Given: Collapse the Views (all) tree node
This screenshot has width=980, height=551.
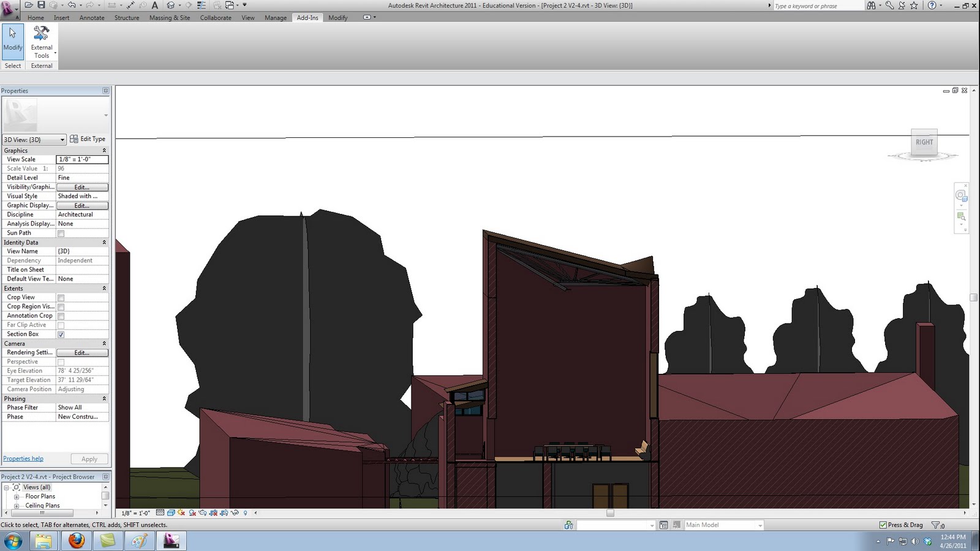Looking at the screenshot, I should (6, 488).
